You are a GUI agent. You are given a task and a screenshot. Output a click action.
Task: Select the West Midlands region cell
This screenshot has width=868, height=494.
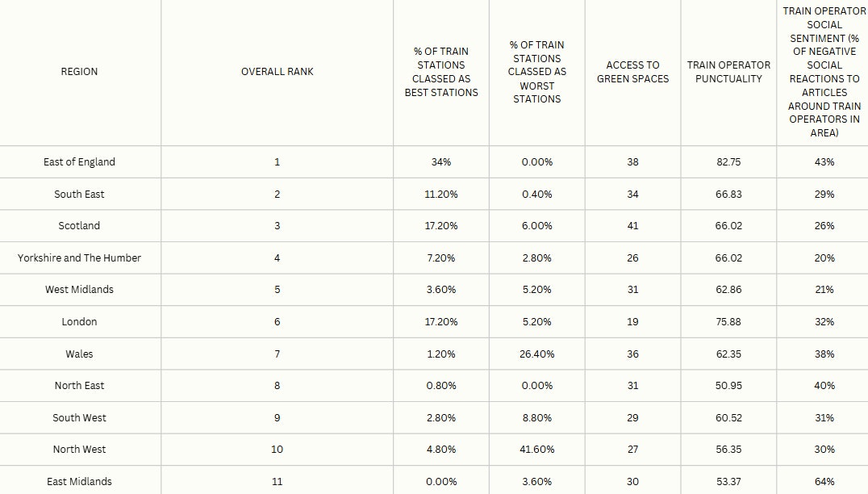point(79,290)
